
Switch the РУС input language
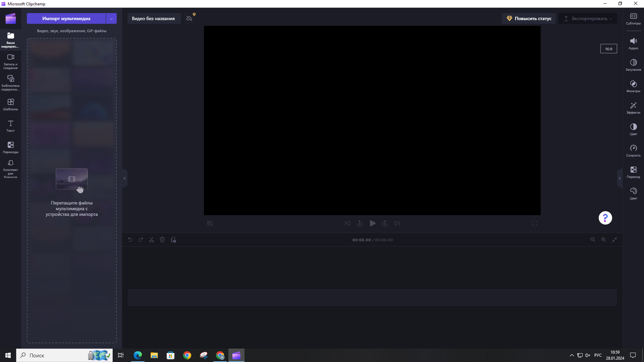[x=598, y=355]
